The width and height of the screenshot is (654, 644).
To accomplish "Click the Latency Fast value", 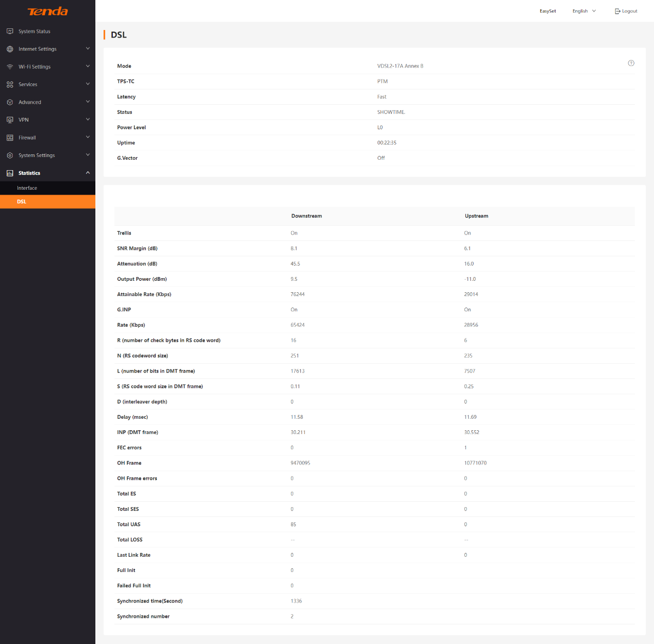I will pyautogui.click(x=381, y=97).
